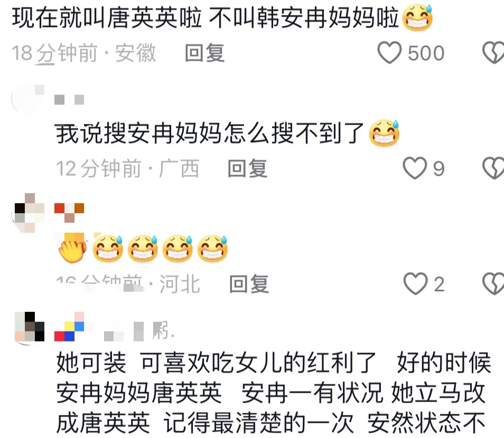Tap the comment text 我说搜安冉妈妈怎么搜不到了
The width and height of the screenshot is (504, 438).
click(210, 134)
